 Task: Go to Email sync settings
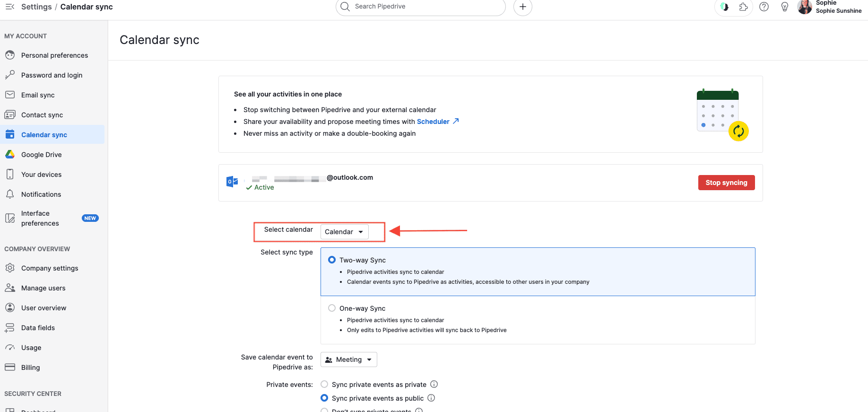pos(38,95)
